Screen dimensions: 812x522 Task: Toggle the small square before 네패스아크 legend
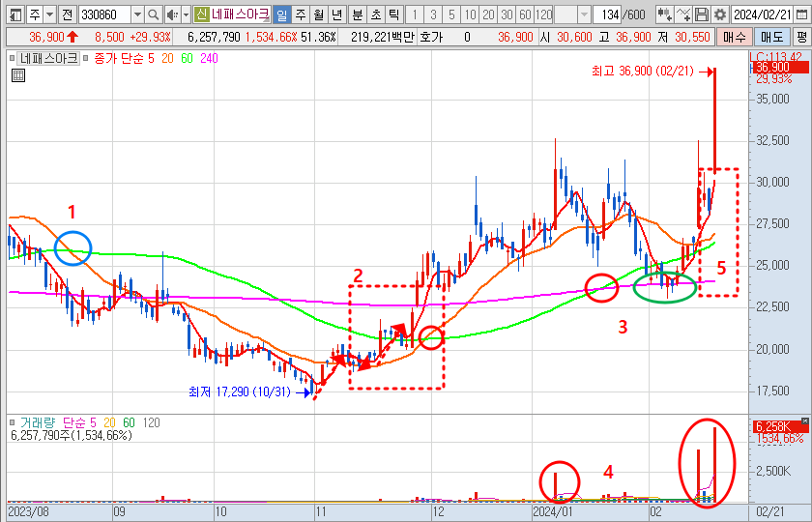tap(12, 59)
